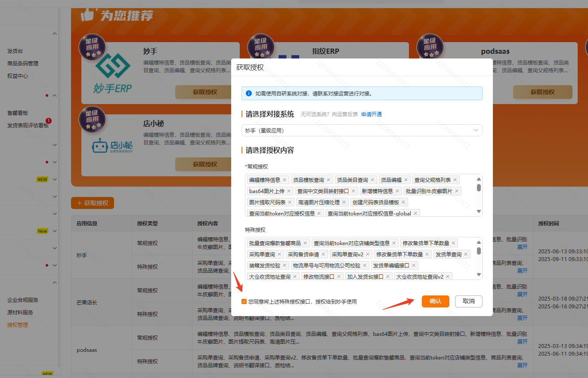
Task: Click the up arrow of the 常规授权 list scrollbar
Action: [479, 179]
